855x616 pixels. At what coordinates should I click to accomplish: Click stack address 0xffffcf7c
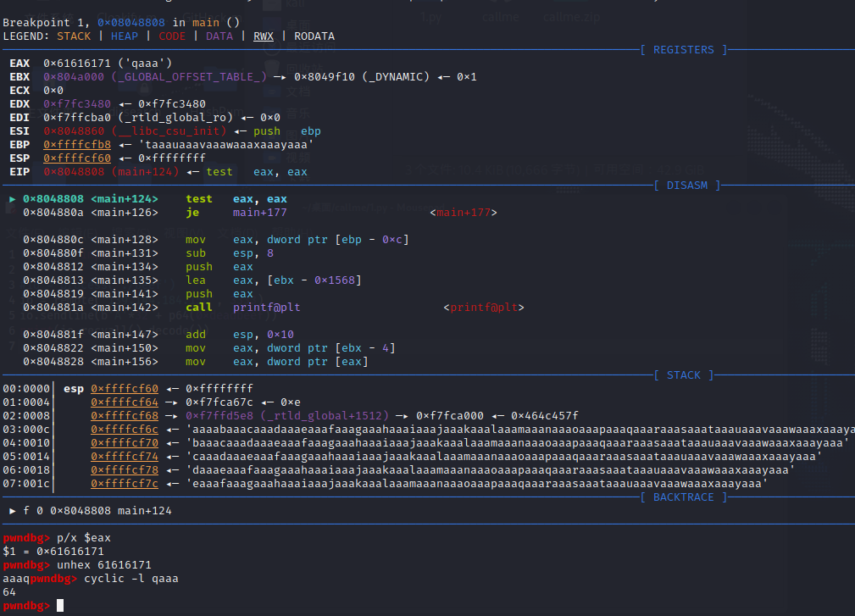tap(125, 484)
